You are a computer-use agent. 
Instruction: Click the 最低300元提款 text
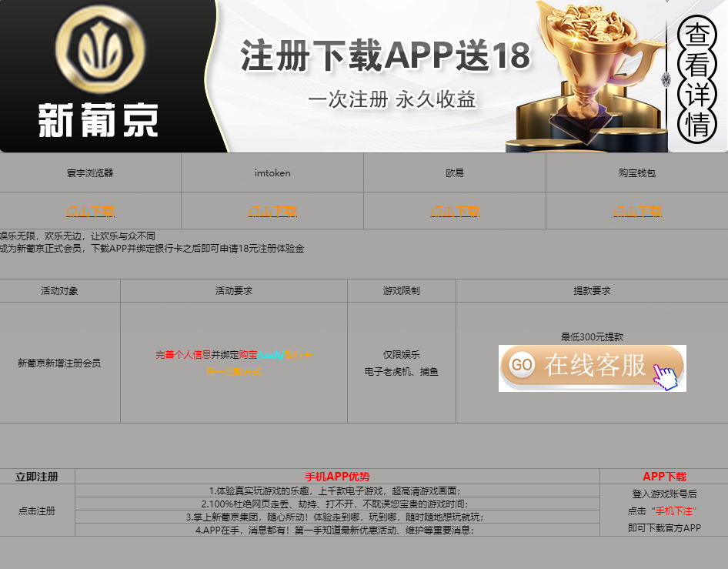point(592,336)
